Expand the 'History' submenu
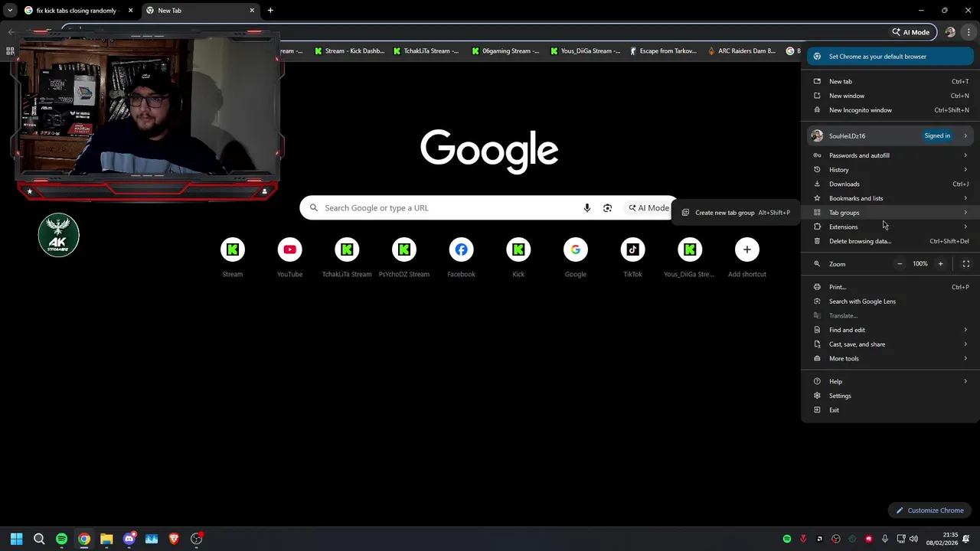The height and width of the screenshot is (551, 980). (890, 170)
